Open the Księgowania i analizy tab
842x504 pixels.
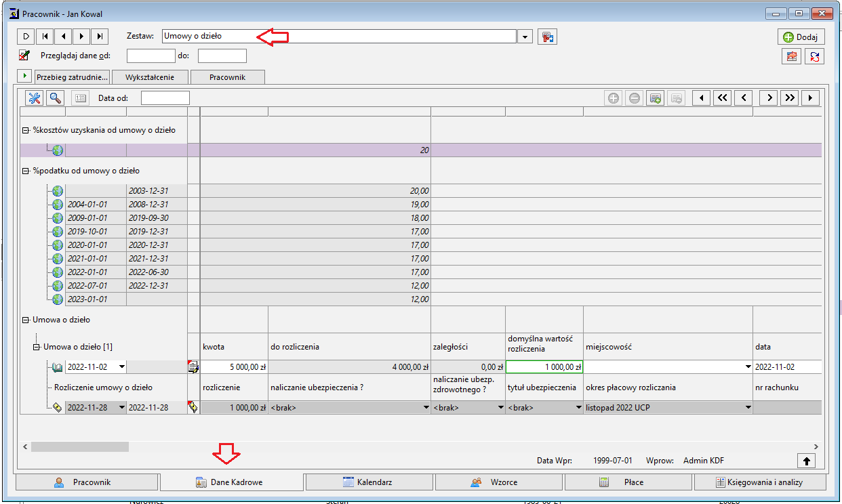point(760,482)
